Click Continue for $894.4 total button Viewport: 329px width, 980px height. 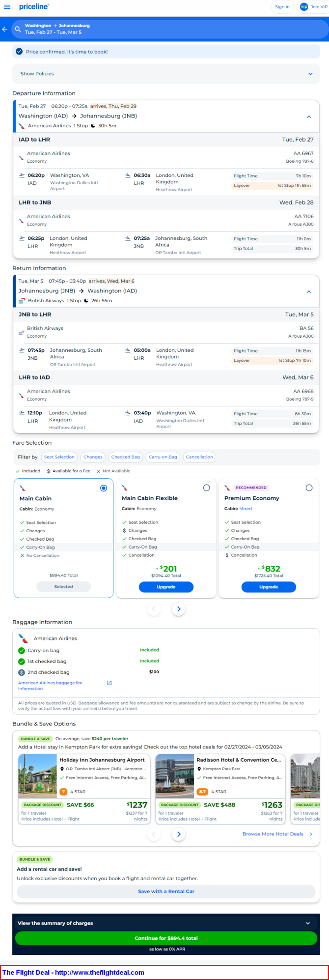[166, 938]
